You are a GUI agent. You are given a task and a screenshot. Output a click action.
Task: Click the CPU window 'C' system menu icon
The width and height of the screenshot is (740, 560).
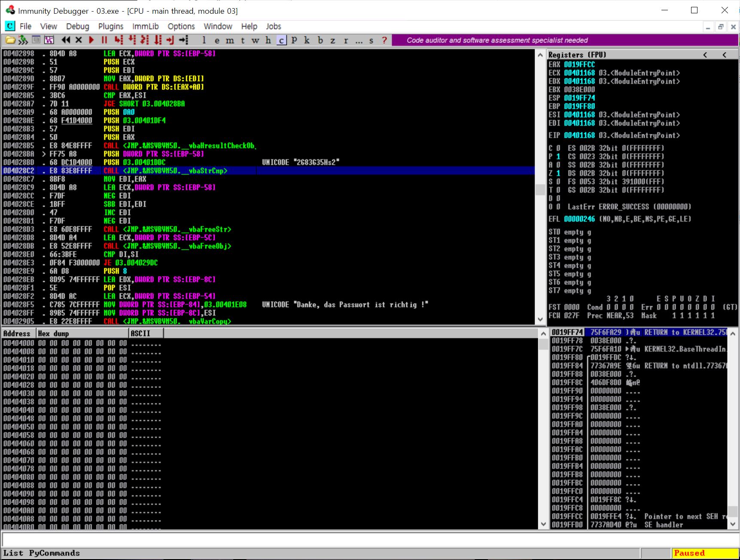coord(10,26)
